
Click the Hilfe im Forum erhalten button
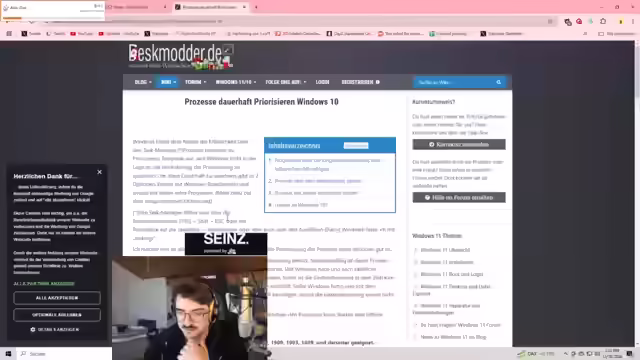[x=459, y=197]
